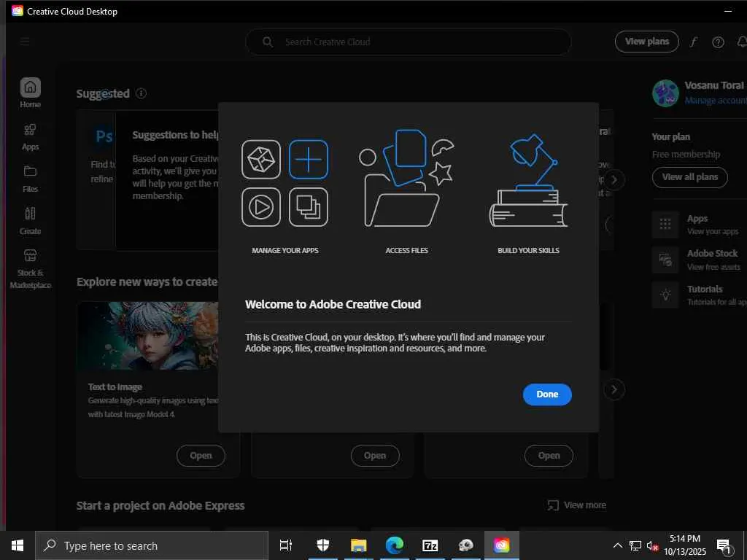Click the Access Files folder illustration
The height and width of the screenshot is (560, 747).
coord(406,178)
